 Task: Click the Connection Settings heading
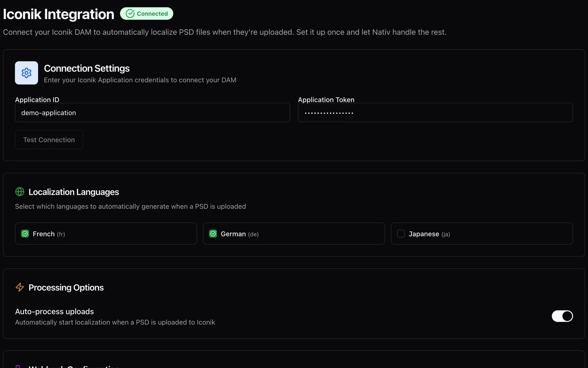click(87, 68)
